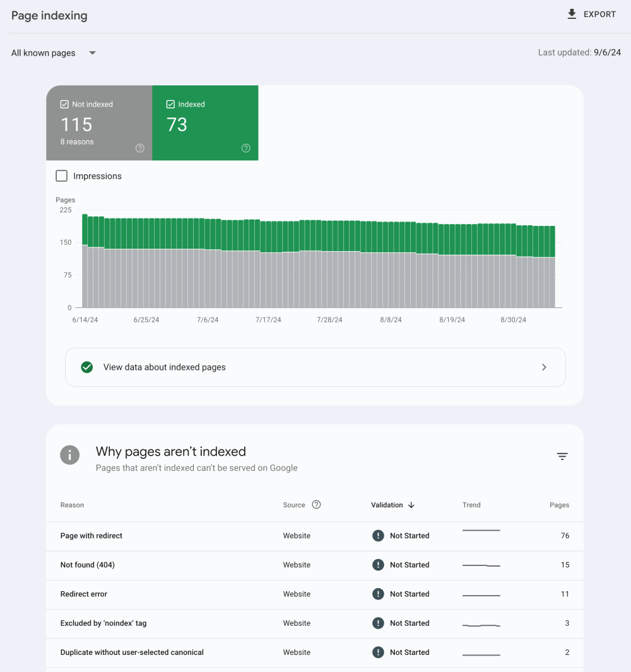Open the table filter icon
The height and width of the screenshot is (672, 631).
point(562,456)
